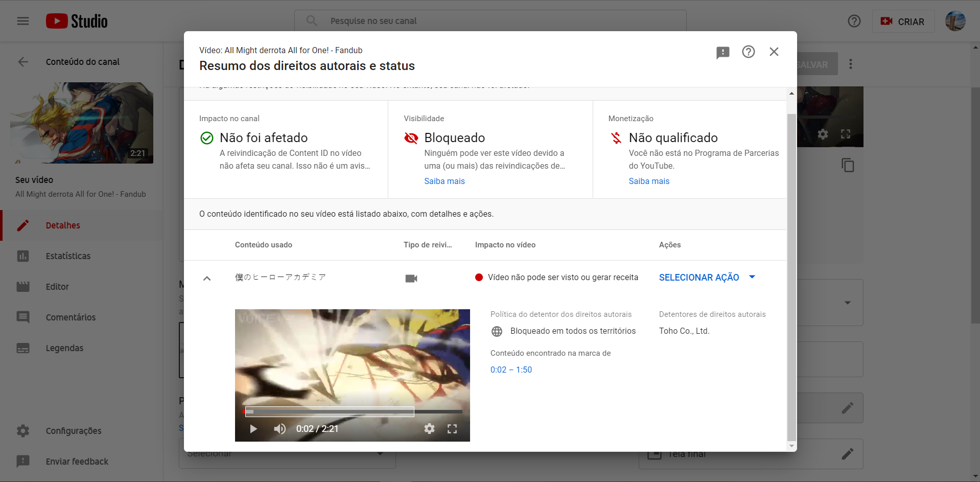Enter fullscreen in preview player
The width and height of the screenshot is (980, 482).
tap(452, 429)
